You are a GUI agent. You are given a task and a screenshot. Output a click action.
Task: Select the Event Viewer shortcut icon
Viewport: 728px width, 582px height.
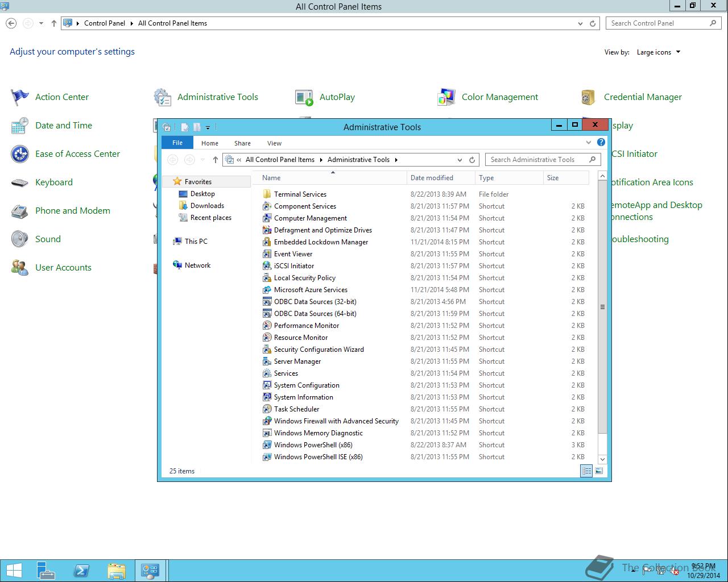click(x=267, y=254)
